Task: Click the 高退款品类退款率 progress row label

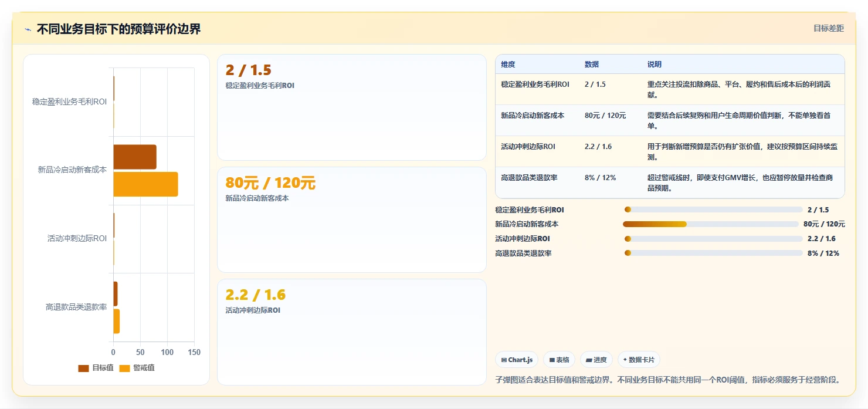Action: click(x=523, y=253)
